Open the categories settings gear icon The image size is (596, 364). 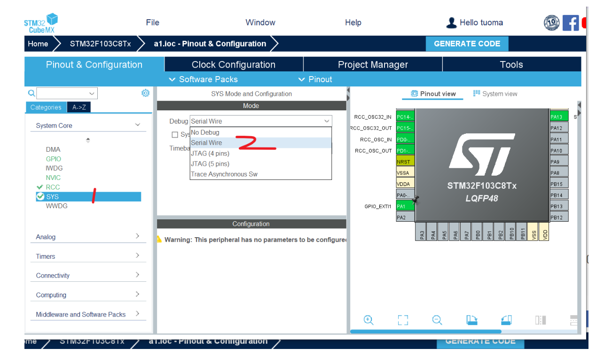click(x=145, y=93)
